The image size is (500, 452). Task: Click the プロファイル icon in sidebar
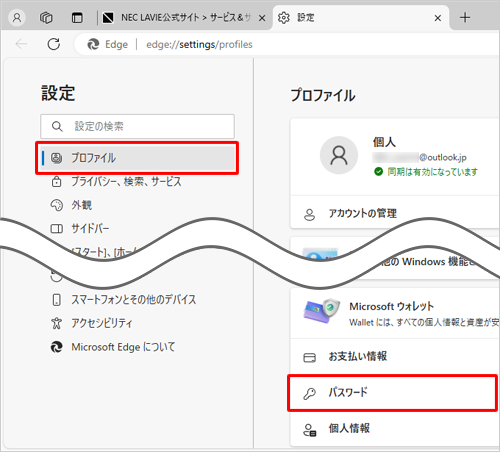click(x=56, y=158)
